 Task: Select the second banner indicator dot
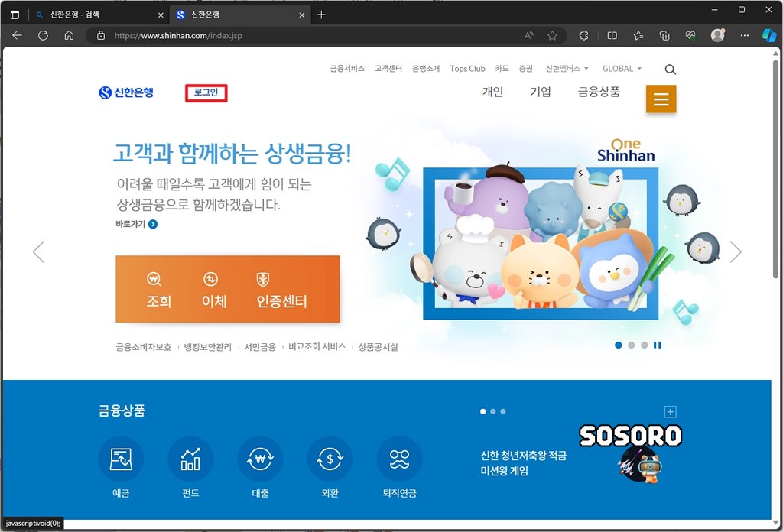point(631,345)
